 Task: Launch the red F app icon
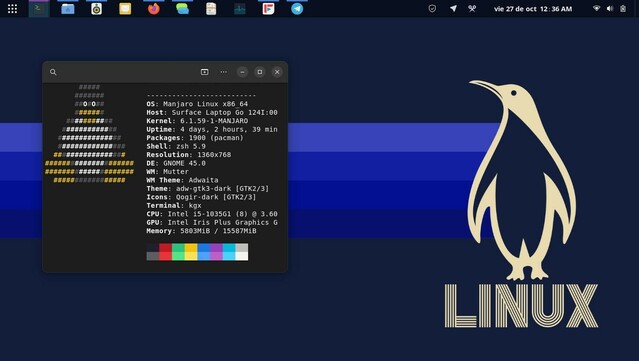268,9
